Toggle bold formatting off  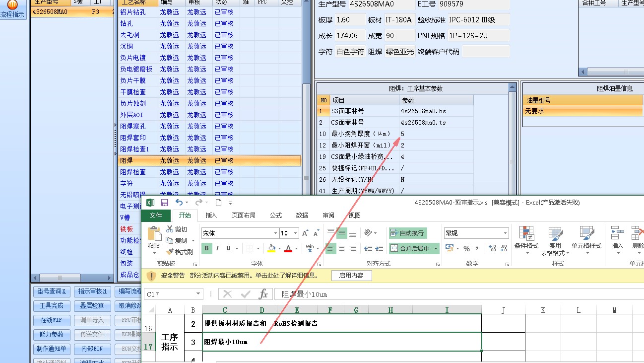pyautogui.click(x=206, y=248)
